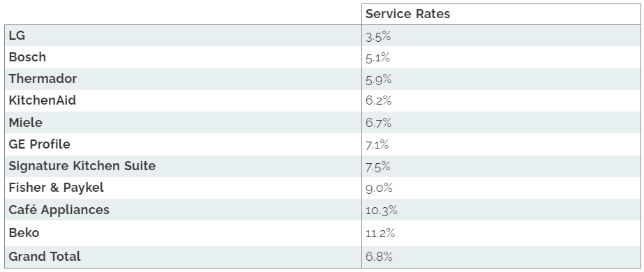Screen dimensions: 644x272
Task: Select the 5.1% rate for Bosch
Action: (501, 57)
